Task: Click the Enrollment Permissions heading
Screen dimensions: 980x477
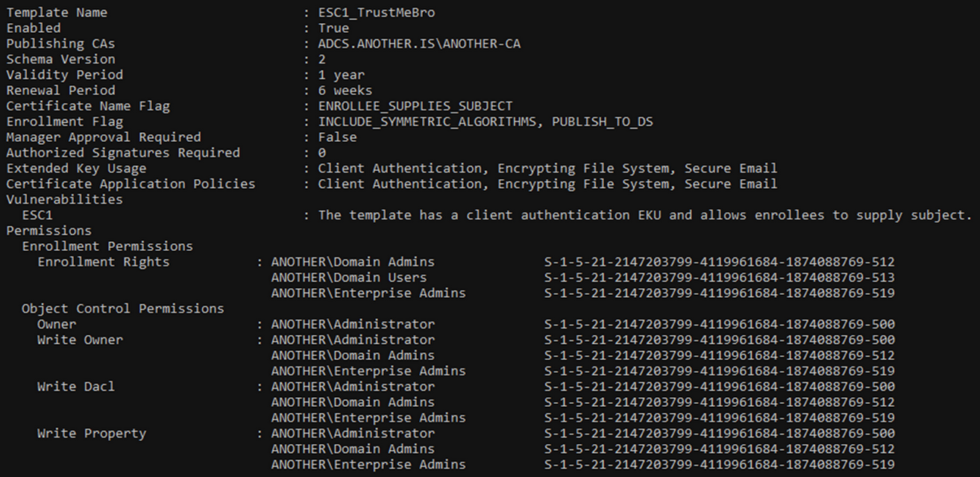Action: [x=107, y=246]
